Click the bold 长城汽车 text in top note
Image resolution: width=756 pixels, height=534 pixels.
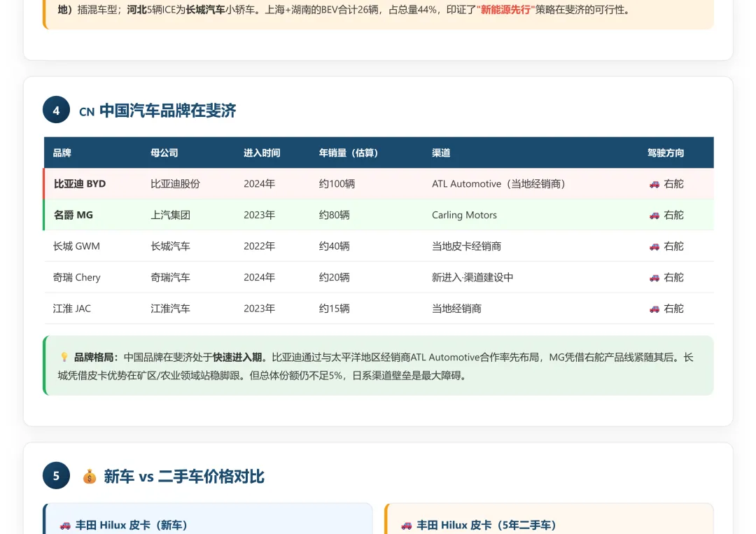click(205, 10)
